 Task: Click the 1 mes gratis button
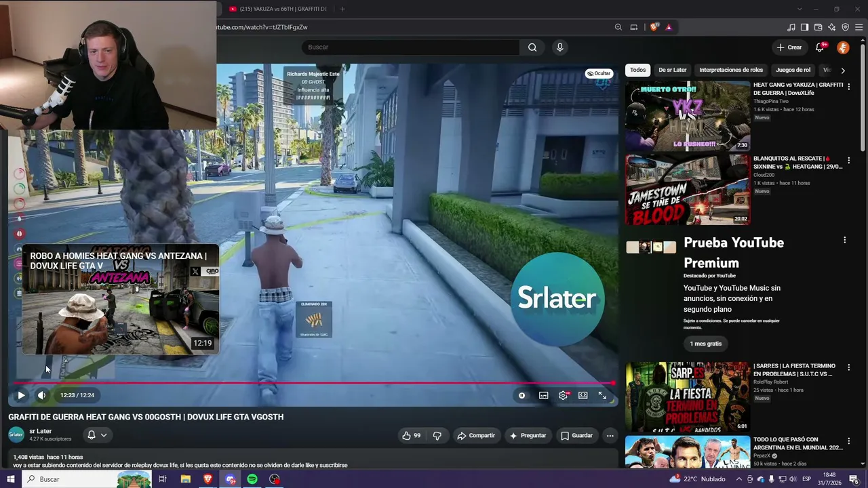point(706,344)
